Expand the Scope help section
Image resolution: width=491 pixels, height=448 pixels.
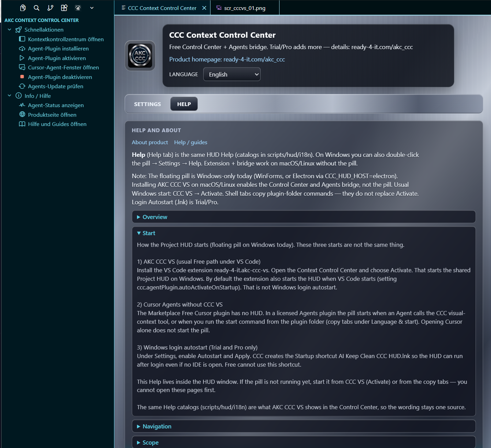pyautogui.click(x=304, y=443)
